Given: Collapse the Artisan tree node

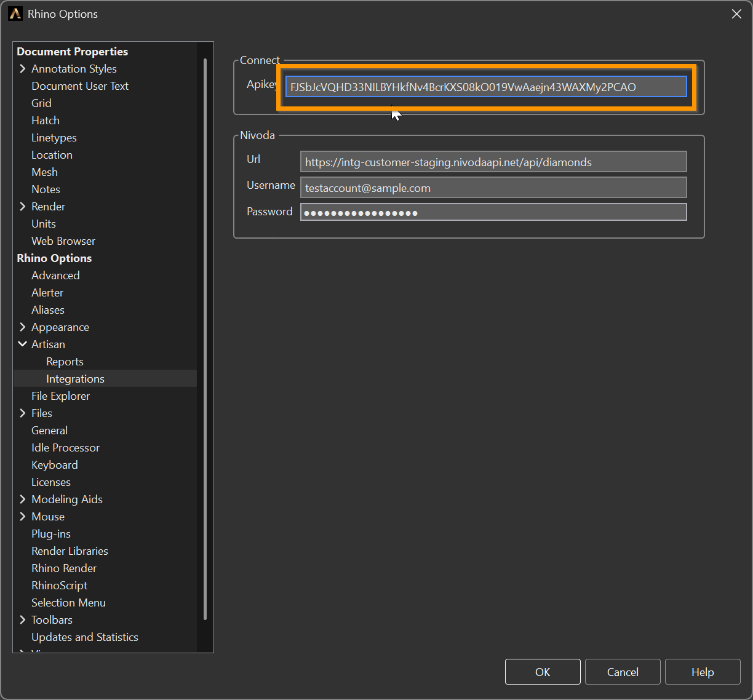Looking at the screenshot, I should pyautogui.click(x=23, y=344).
